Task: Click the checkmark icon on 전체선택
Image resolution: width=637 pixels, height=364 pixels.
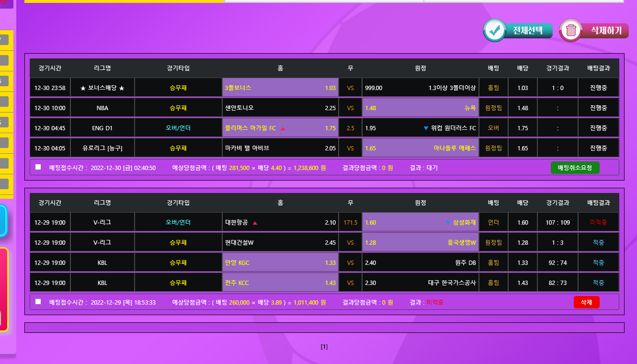Action: point(495,31)
